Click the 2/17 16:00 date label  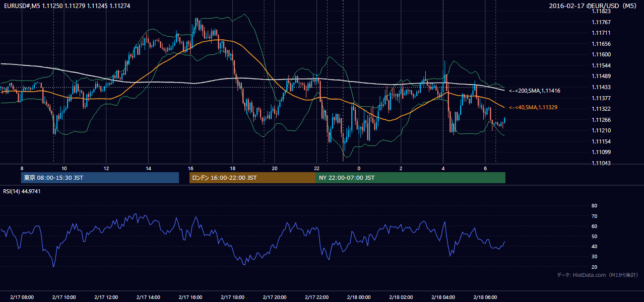(190, 297)
